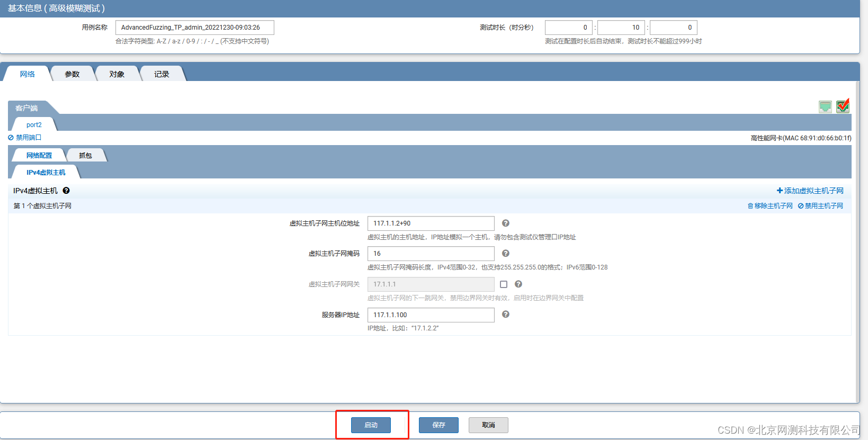The image size is (868, 440).
Task: Switch to the 网络 tab
Action: 28,74
